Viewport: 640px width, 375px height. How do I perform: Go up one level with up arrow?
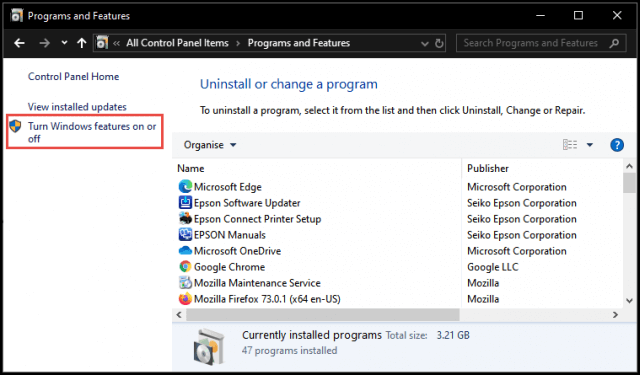coord(82,43)
